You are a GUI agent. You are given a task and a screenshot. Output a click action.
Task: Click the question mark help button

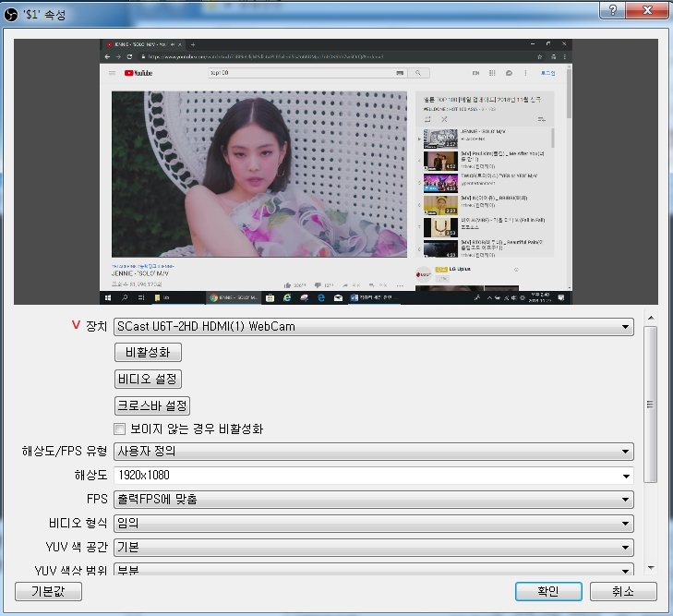(612, 10)
